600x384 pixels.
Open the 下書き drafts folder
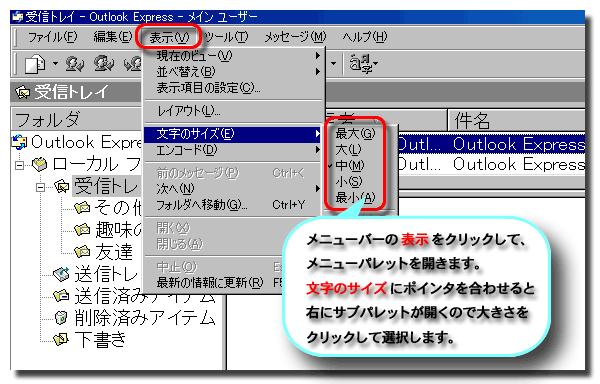[100, 339]
